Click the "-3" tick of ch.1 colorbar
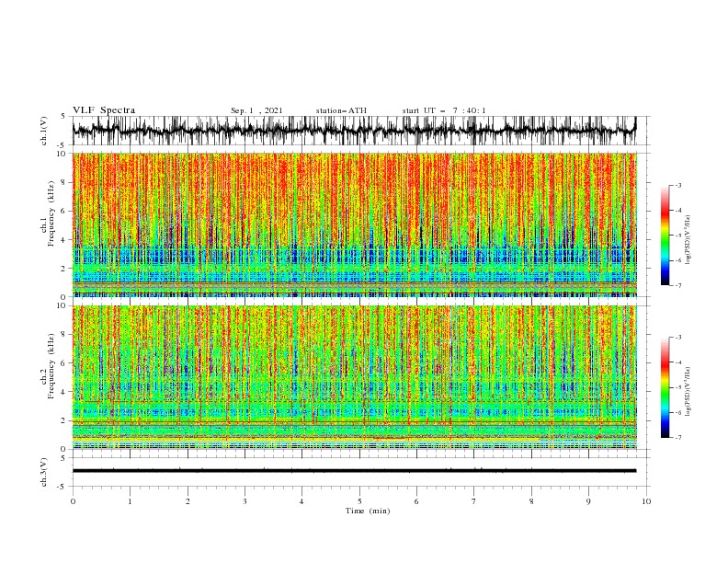728x563 pixels. tap(677, 185)
